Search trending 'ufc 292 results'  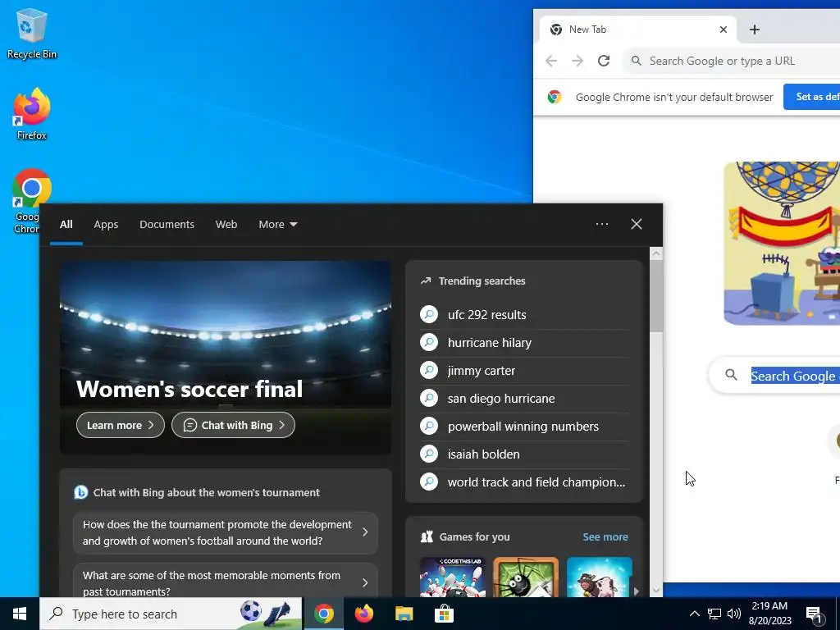tap(524, 314)
